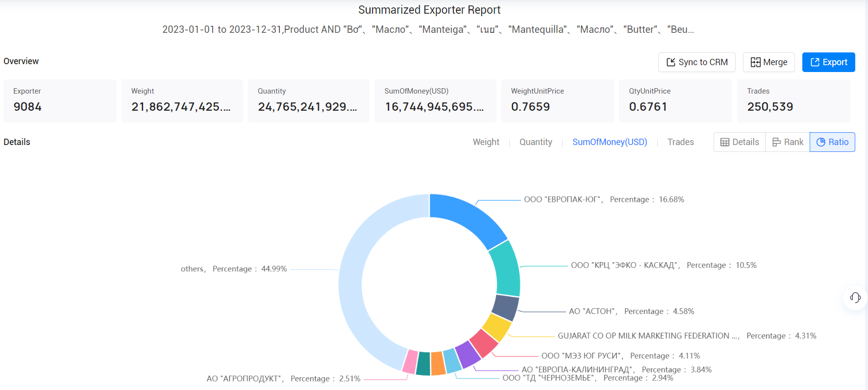Click the Exporter 9084 overview card

tap(60, 100)
